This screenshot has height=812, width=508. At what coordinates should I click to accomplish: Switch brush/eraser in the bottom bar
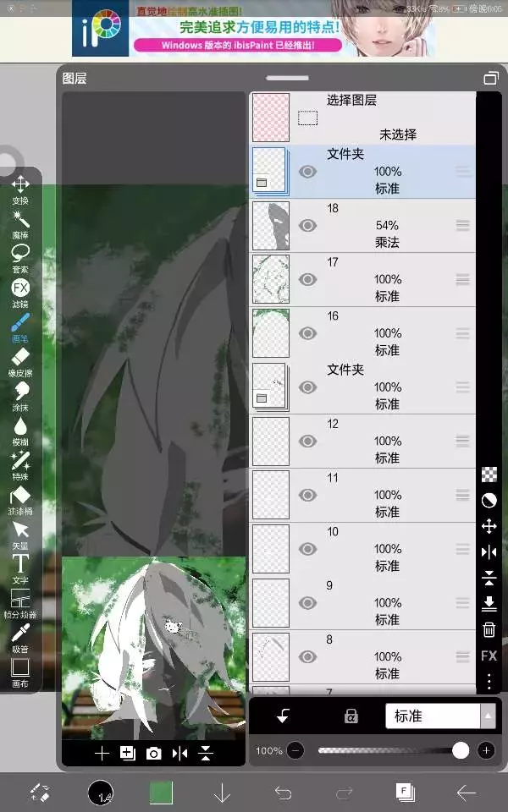[x=40, y=793]
